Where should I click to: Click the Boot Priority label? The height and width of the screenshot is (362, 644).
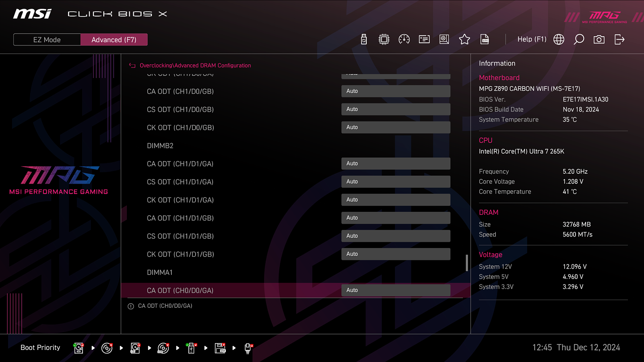click(40, 348)
